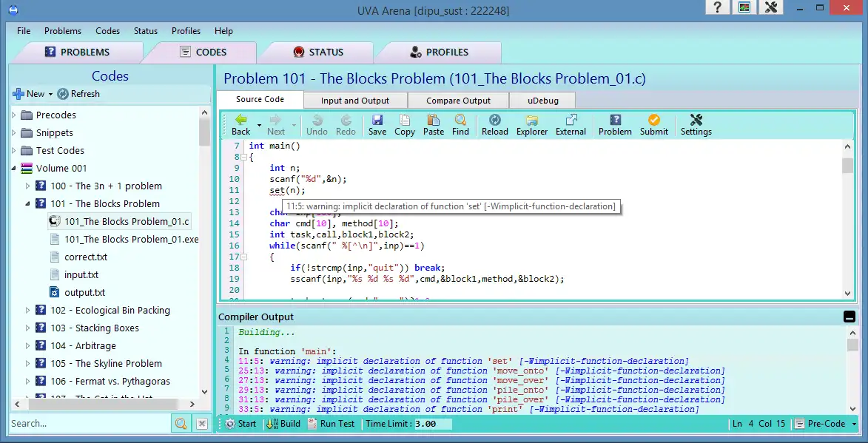Click the Search input field
This screenshot has height=443, width=868.
click(90, 424)
